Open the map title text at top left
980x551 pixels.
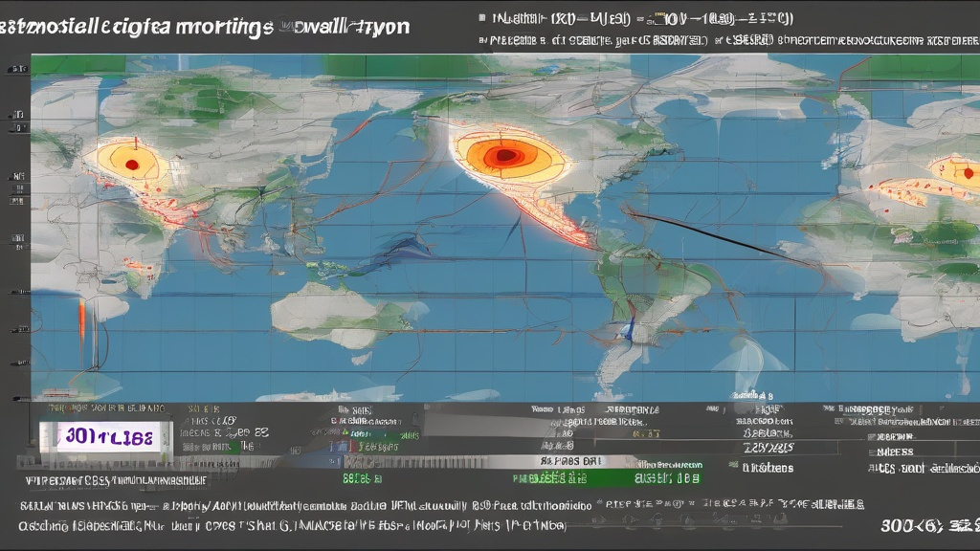point(206,26)
